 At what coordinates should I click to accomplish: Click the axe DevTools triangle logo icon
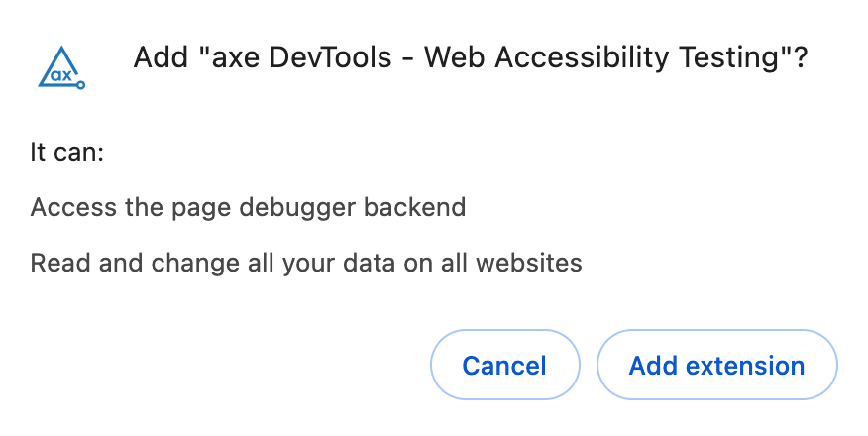click(61, 67)
